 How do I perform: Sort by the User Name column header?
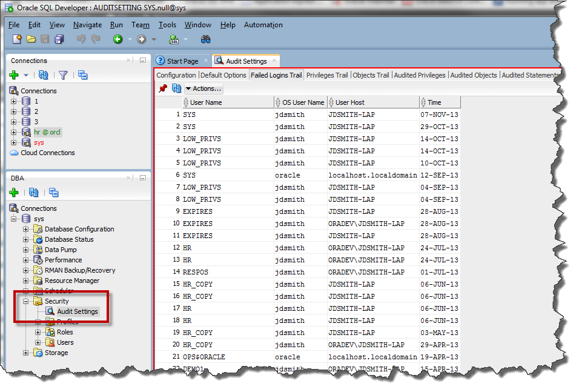point(228,102)
